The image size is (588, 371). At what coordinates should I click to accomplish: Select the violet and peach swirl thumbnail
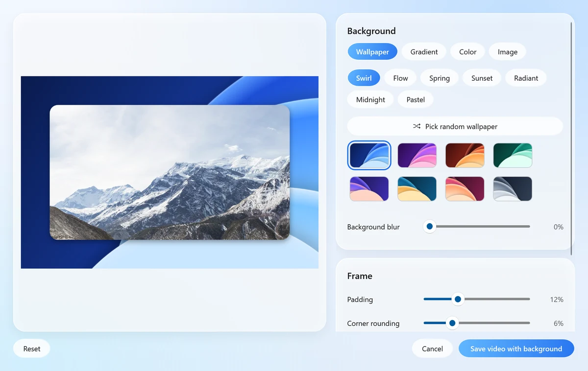point(369,189)
